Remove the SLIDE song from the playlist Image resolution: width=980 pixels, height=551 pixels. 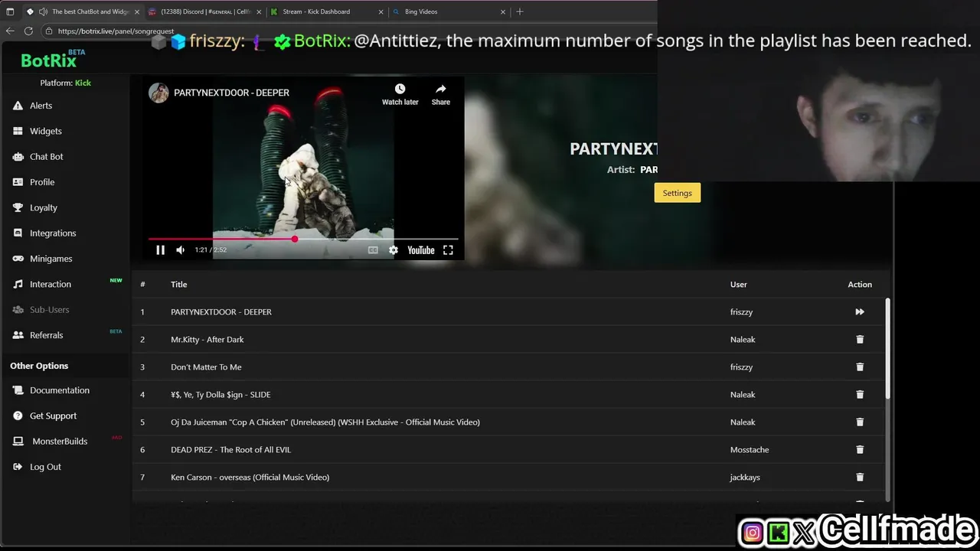pyautogui.click(x=860, y=394)
